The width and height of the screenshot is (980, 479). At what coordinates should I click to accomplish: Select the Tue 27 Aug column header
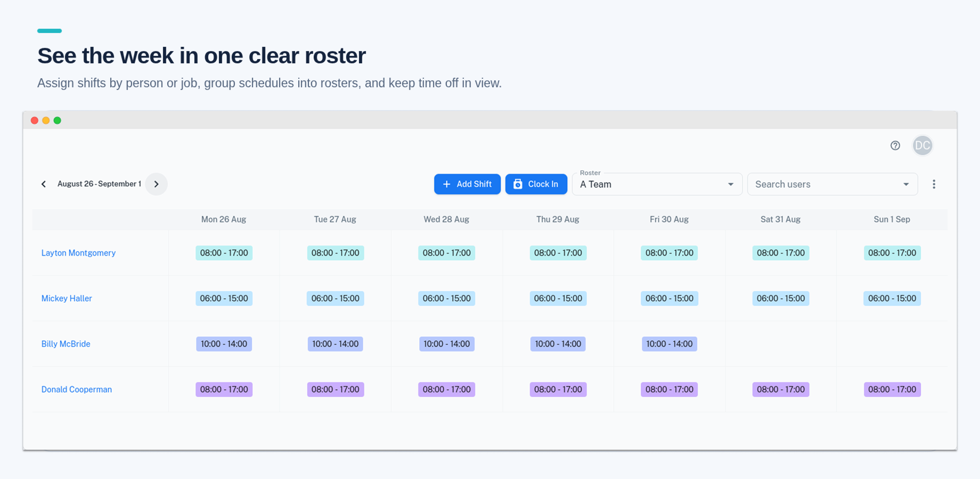pyautogui.click(x=335, y=219)
